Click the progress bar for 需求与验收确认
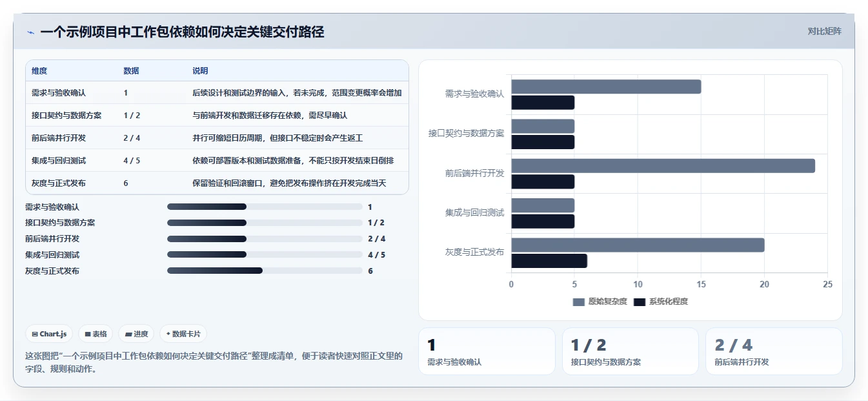This screenshot has width=868, height=401. pyautogui.click(x=265, y=207)
